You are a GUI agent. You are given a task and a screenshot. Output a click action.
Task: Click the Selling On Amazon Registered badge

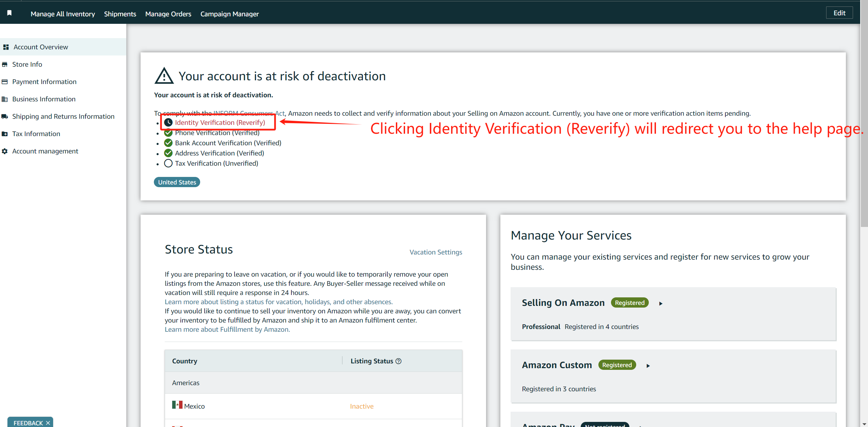629,303
